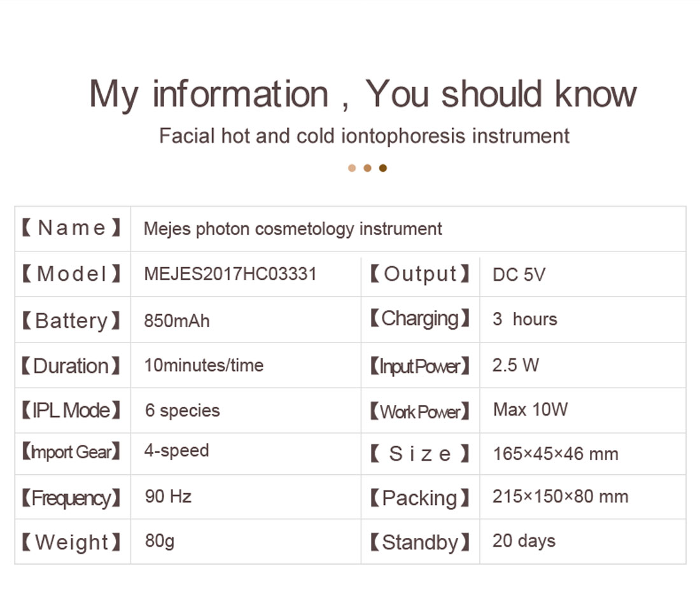700x599 pixels.
Task: Click the Packing 215×150×80 mm value
Action: click(561, 497)
